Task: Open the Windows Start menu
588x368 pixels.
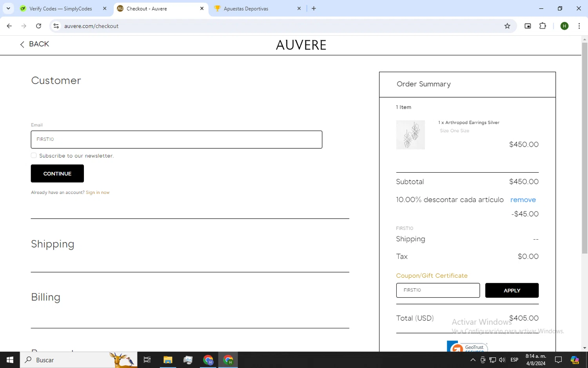Action: (x=10, y=360)
